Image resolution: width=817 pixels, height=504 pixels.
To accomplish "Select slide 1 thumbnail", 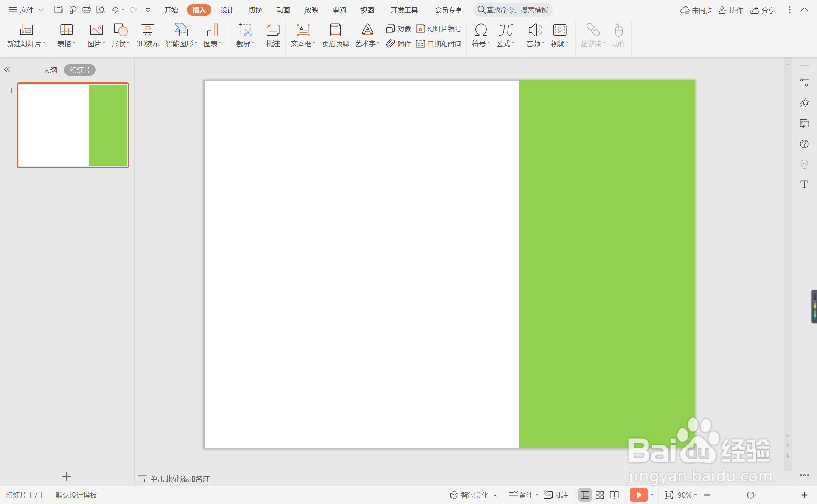I will click(x=73, y=125).
